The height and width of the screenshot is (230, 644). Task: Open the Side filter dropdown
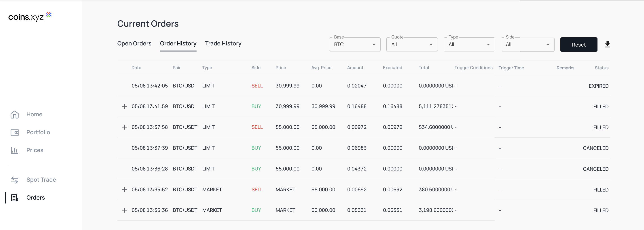(527, 45)
